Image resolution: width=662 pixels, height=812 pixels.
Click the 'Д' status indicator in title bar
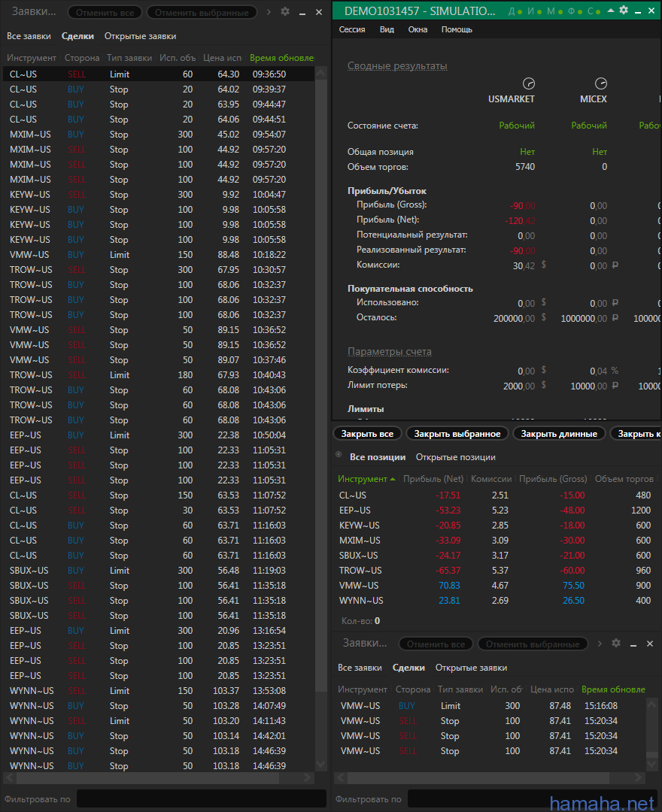coord(512,11)
